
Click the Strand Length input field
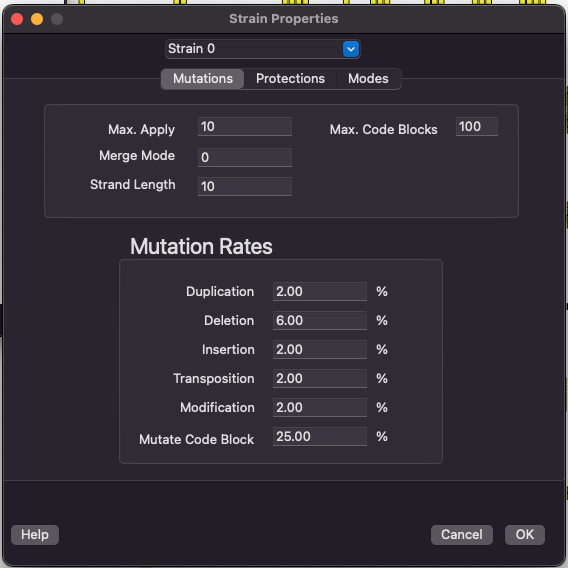tap(245, 186)
